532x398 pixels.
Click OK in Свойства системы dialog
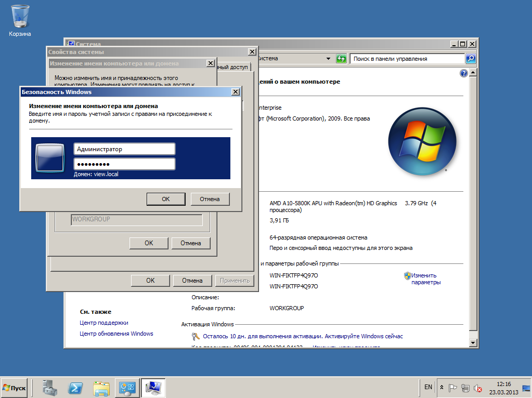[150, 281]
